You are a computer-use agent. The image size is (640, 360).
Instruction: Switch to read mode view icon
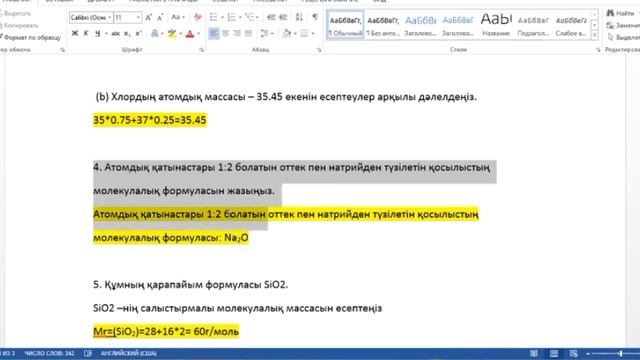(533, 353)
